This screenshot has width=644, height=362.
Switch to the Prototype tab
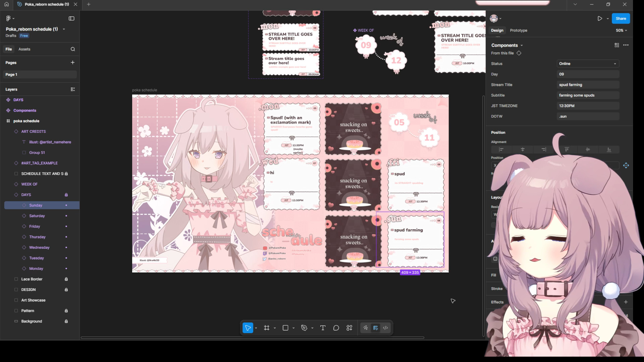point(518,31)
